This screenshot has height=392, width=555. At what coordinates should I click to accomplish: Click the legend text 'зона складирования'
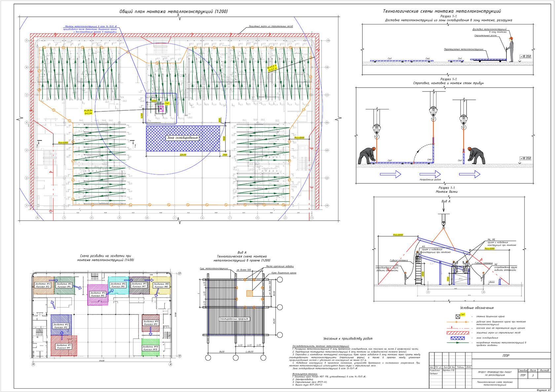(x=487, y=338)
